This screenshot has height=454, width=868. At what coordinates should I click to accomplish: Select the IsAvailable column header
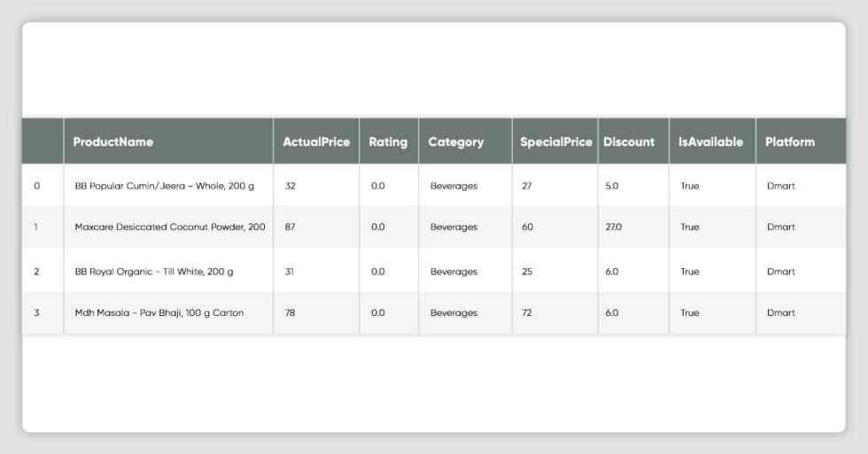coord(710,142)
